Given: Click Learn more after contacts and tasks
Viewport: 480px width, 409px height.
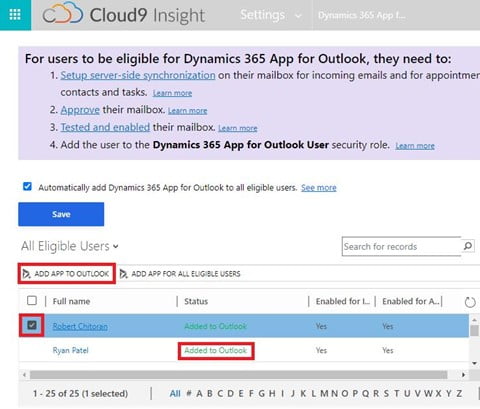Looking at the screenshot, I should click(172, 93).
